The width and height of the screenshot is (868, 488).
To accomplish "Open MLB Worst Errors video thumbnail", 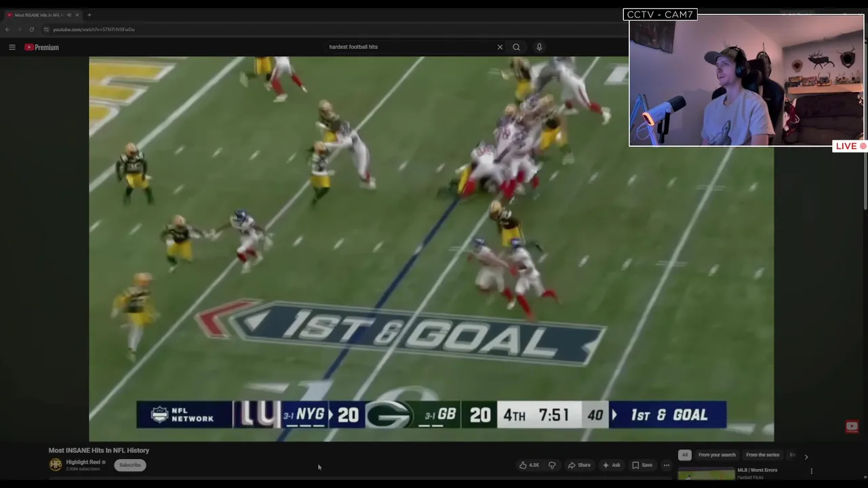I will 706,473.
